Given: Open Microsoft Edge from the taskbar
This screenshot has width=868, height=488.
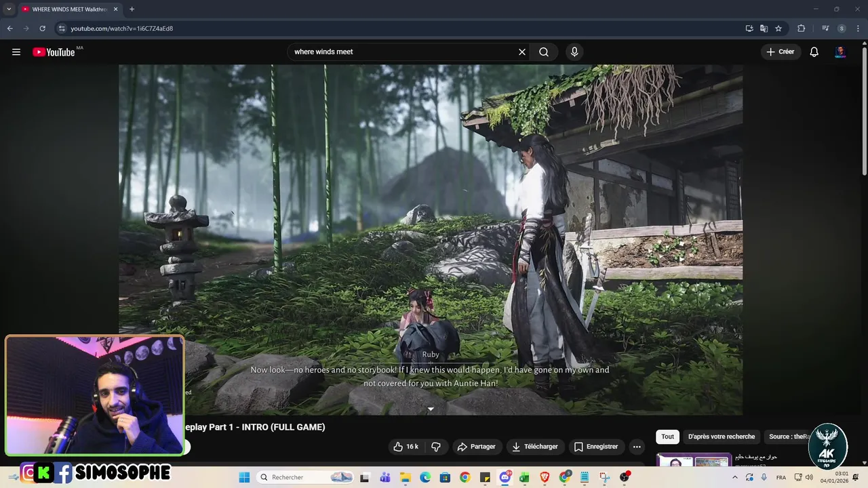Looking at the screenshot, I should [425, 477].
